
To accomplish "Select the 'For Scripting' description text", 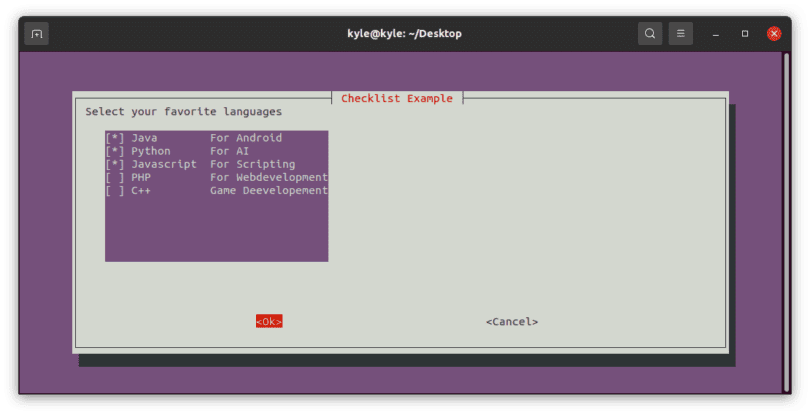I will (253, 164).
